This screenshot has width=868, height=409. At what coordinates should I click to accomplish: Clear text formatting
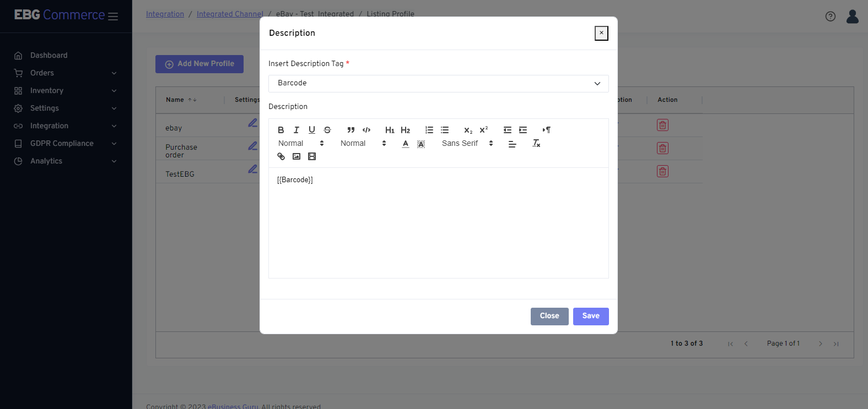point(536,143)
